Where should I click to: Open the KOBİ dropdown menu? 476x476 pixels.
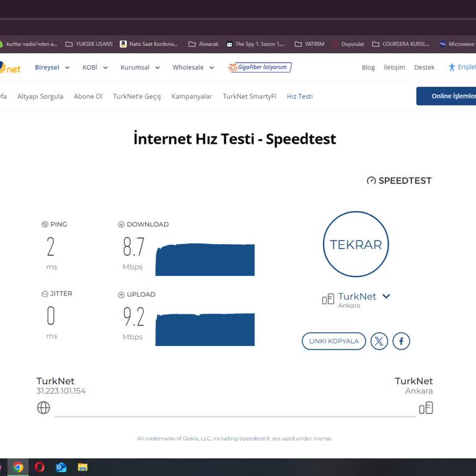[95, 68]
